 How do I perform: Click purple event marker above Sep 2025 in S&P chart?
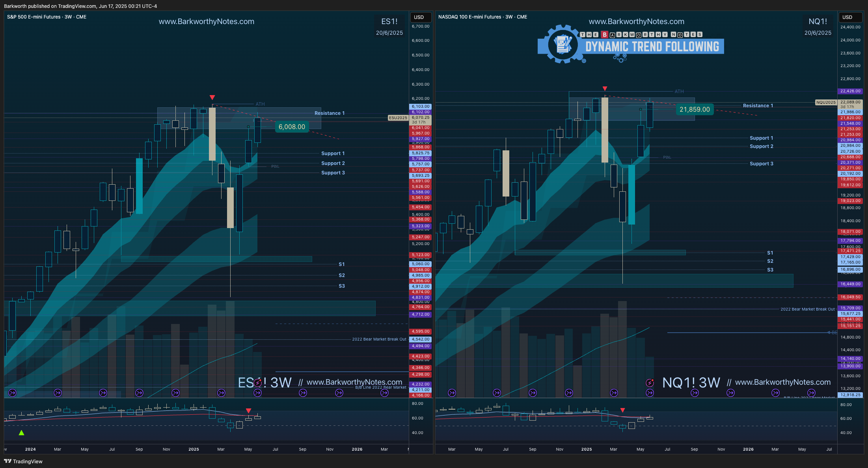click(x=303, y=393)
